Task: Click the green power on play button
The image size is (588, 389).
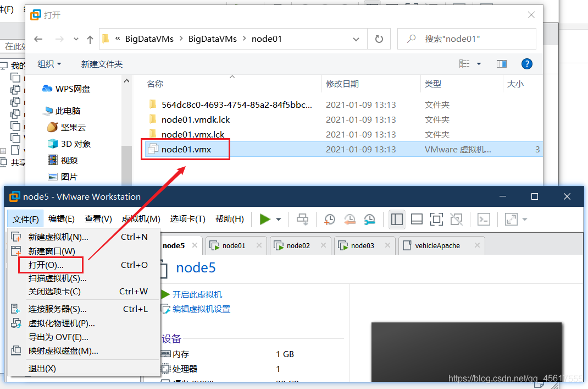Action: [265, 220]
